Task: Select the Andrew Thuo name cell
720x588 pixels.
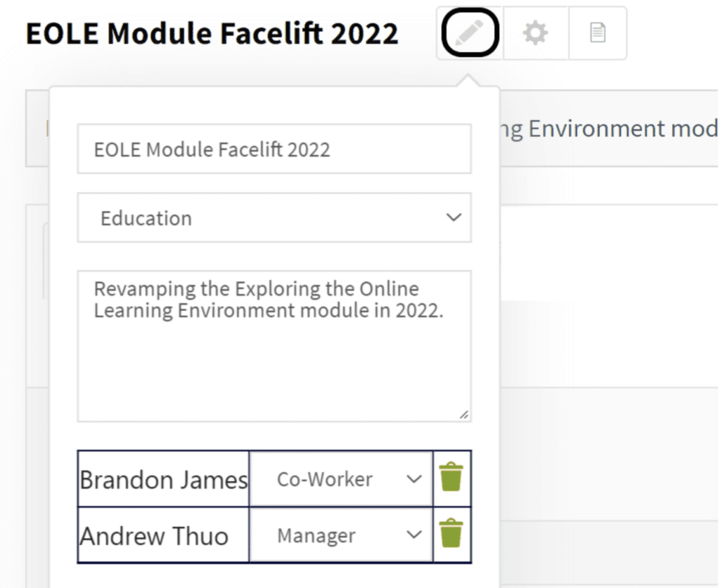Action: [x=163, y=535]
